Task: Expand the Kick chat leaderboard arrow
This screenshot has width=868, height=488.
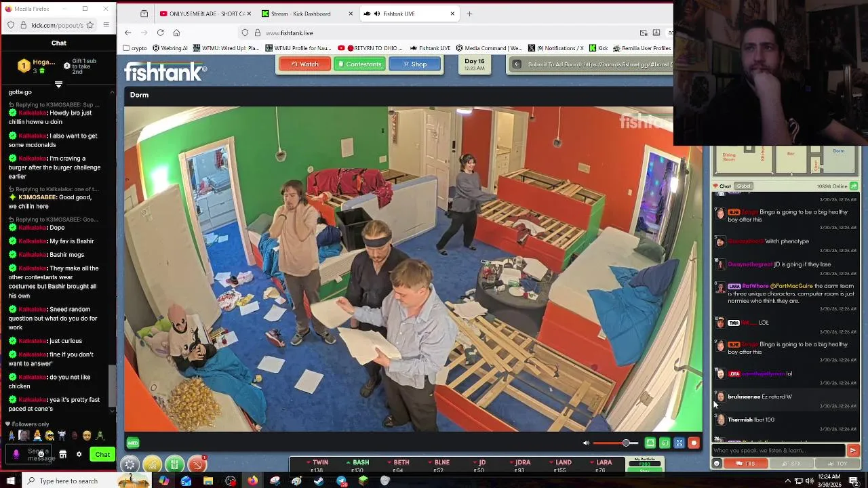Action: pos(58,85)
